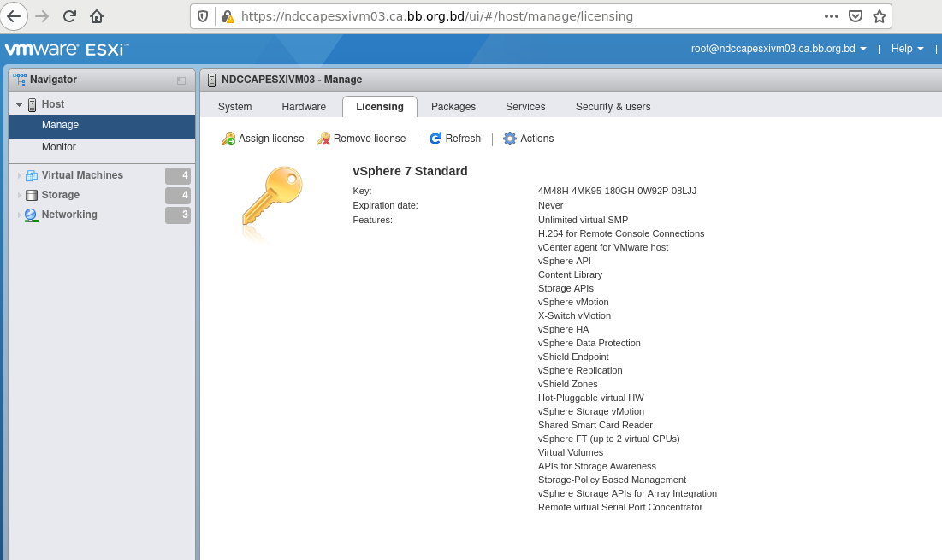The image size is (942, 560).
Task: Click the tracking protection shield icon
Action: tap(203, 16)
